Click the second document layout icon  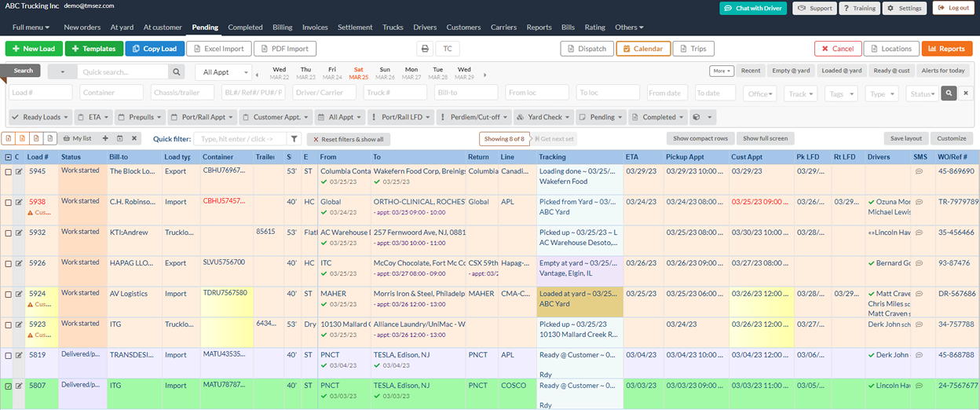23,138
